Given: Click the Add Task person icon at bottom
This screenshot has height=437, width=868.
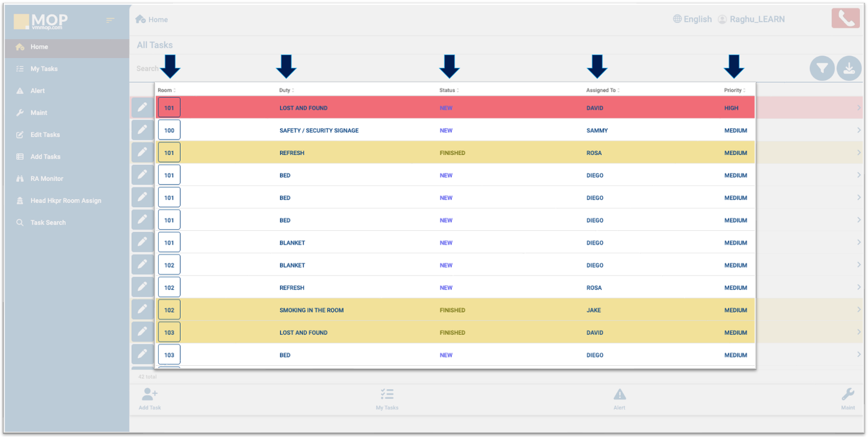Looking at the screenshot, I should 149,395.
